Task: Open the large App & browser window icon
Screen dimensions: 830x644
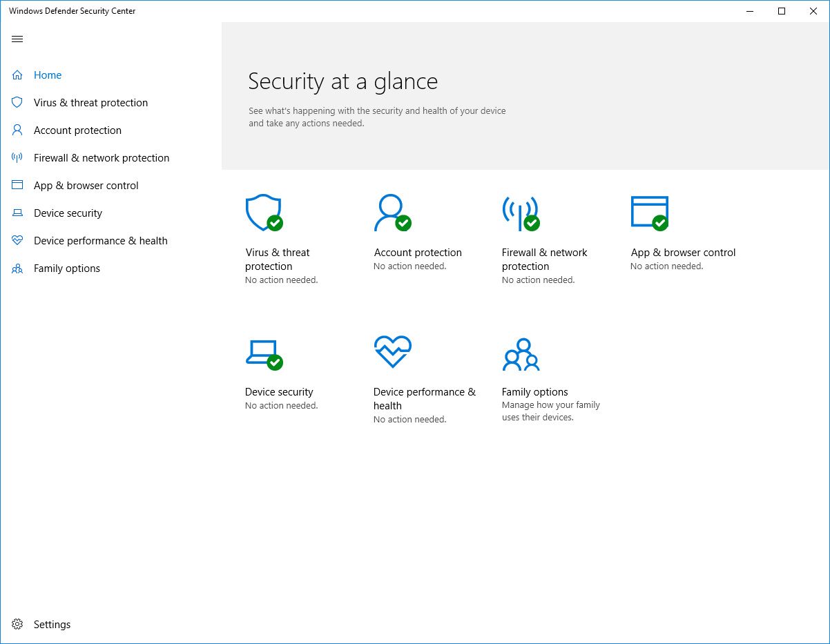Action: coord(650,213)
